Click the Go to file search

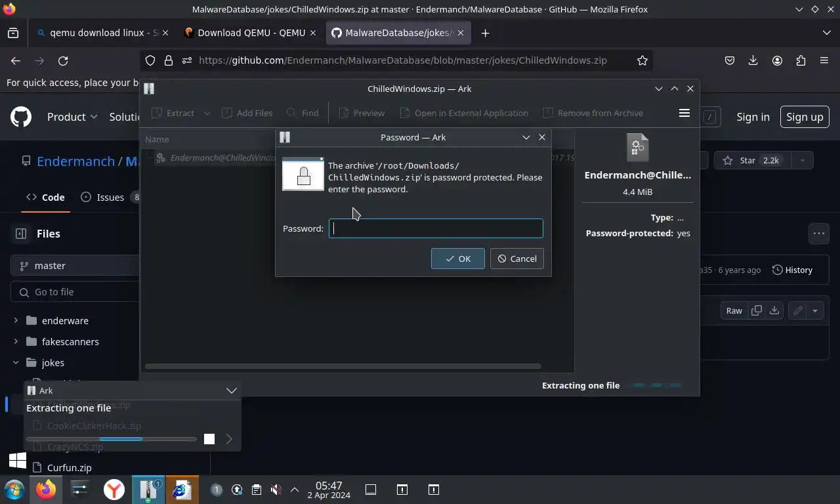tap(75, 292)
